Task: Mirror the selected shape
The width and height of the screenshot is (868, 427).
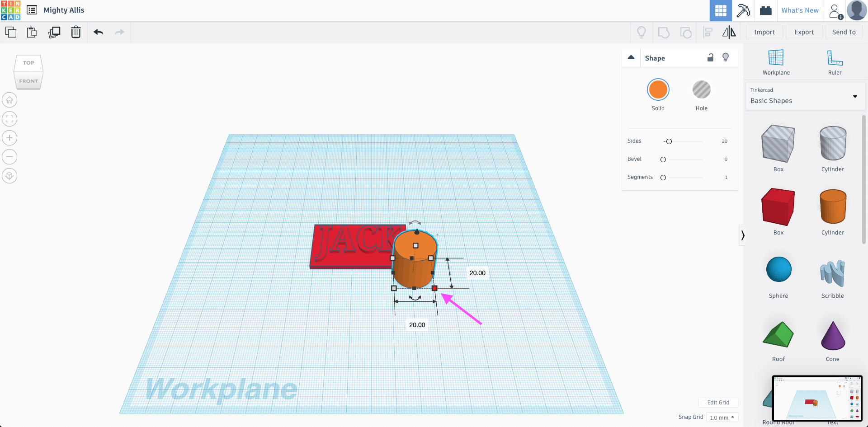Action: [728, 32]
